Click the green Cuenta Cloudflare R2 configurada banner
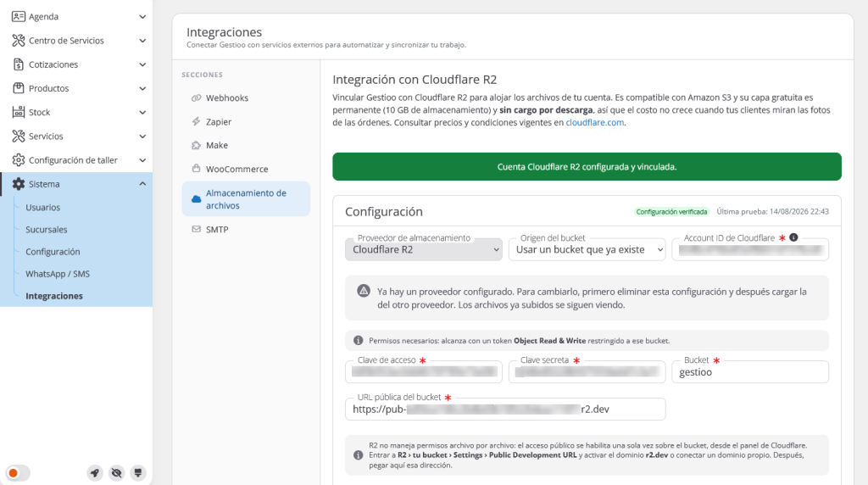This screenshot has width=868, height=485. coord(587,167)
